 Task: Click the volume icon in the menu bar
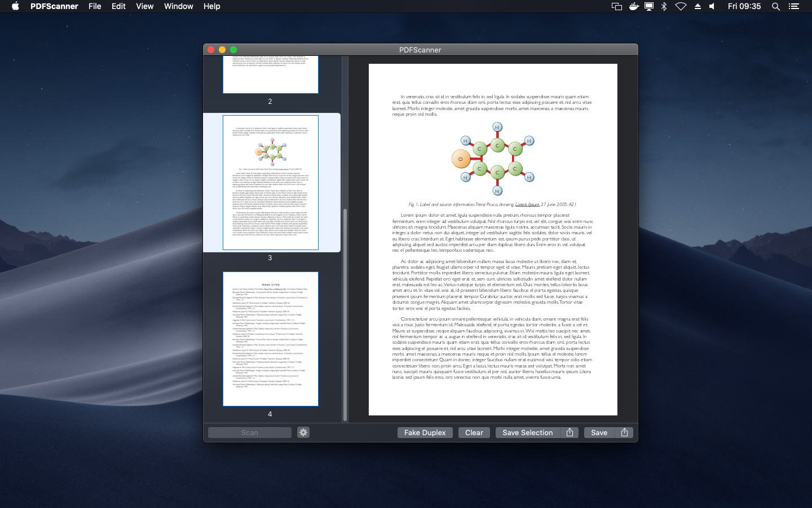712,6
